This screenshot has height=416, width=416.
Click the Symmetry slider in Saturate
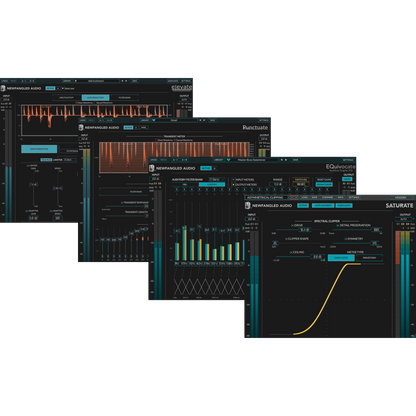click(355, 243)
